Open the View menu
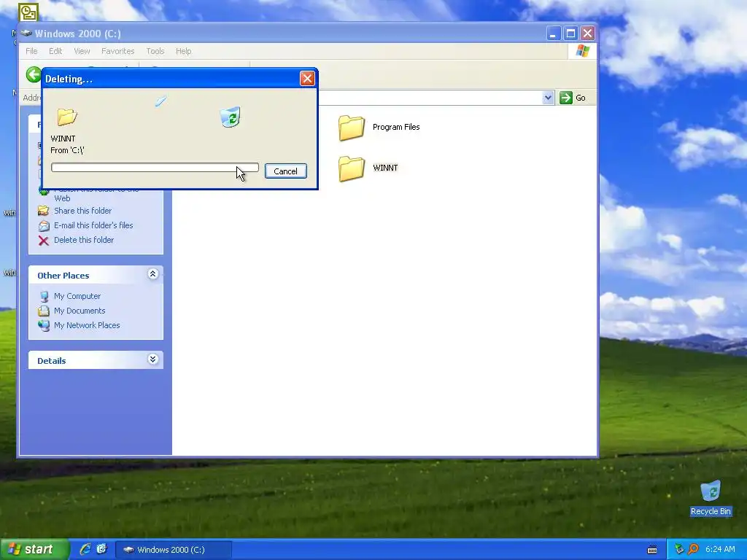The image size is (747, 560). coord(82,51)
